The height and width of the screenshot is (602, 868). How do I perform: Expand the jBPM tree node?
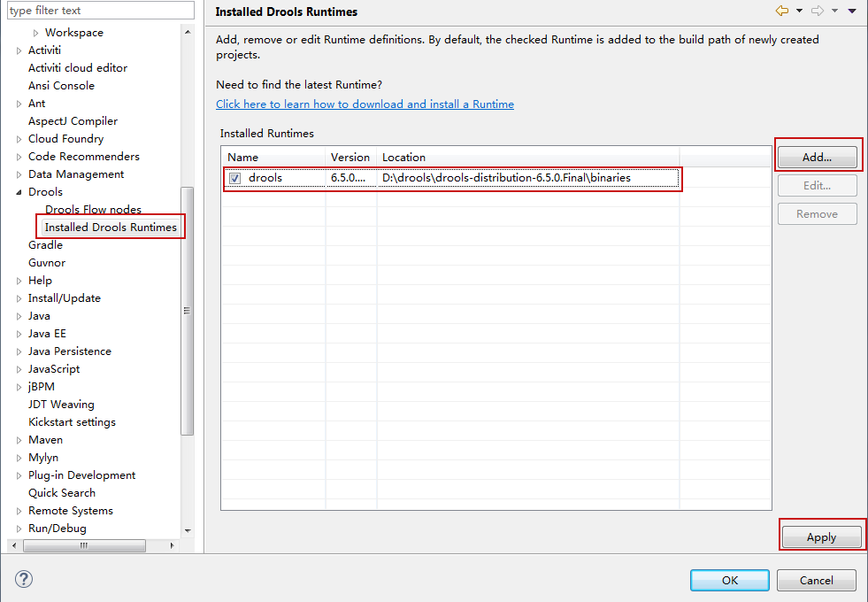19,387
